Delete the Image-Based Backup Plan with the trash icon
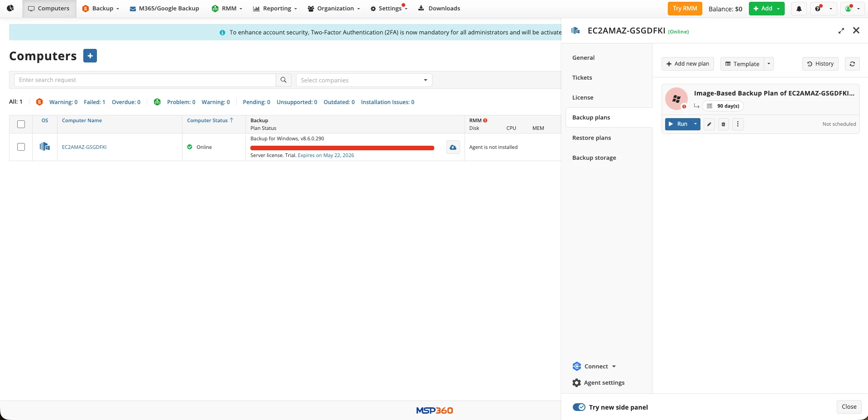The width and height of the screenshot is (868, 420). point(724,124)
